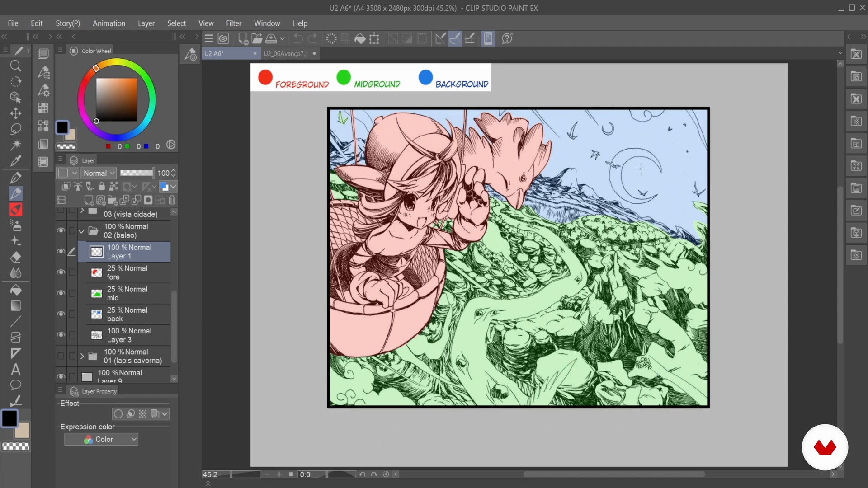The width and height of the screenshot is (868, 488).
Task: Create a new raster layer icon
Action: pyautogui.click(x=89, y=200)
